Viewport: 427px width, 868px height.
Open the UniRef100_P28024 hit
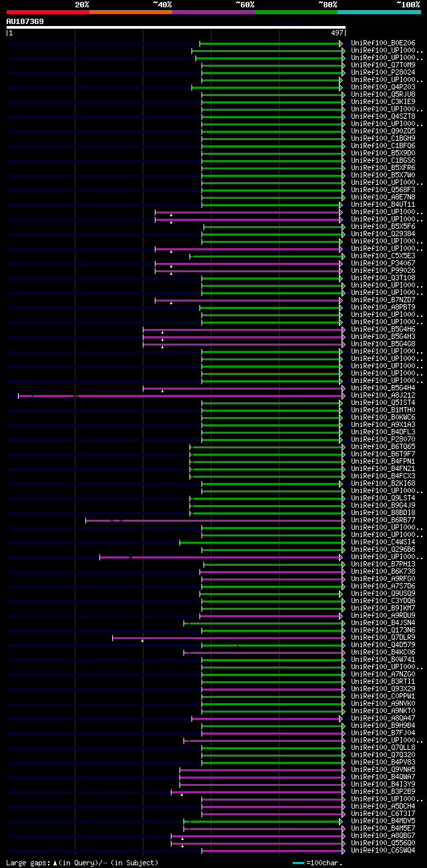pos(384,73)
